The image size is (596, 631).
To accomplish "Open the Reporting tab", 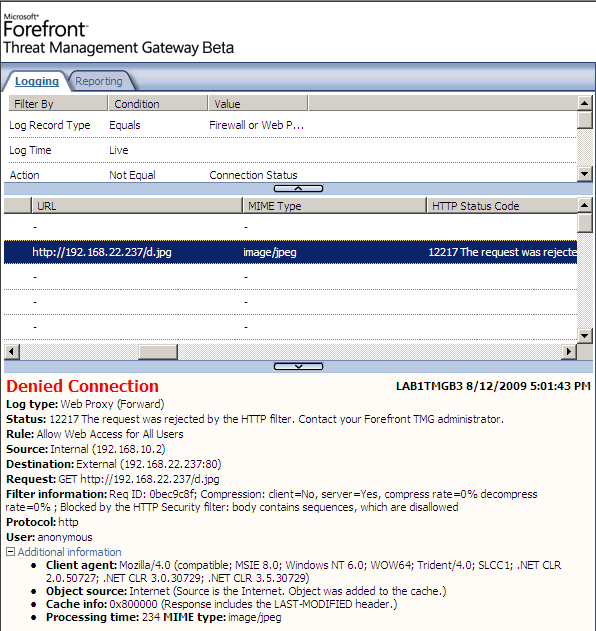I will (x=99, y=81).
